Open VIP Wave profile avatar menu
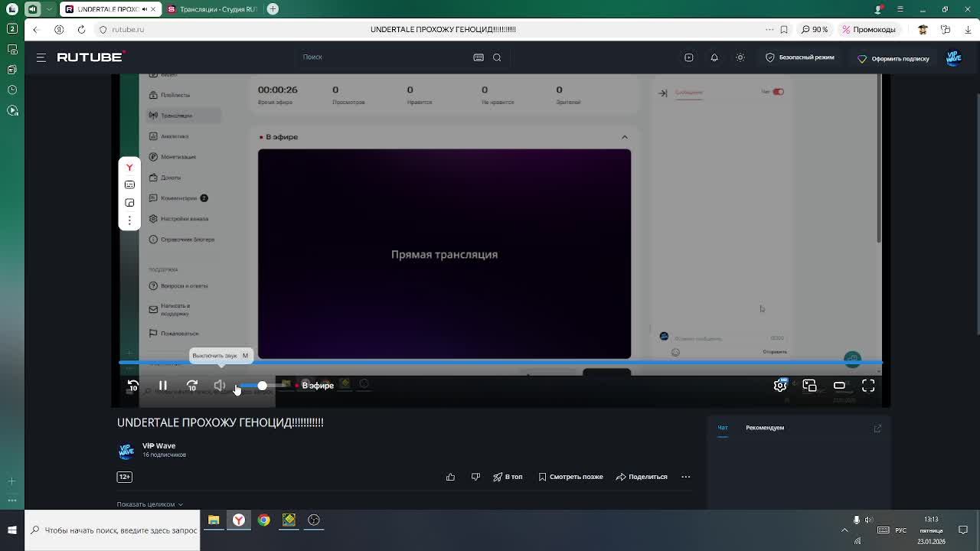Screen dimensions: 980x551 point(954,58)
